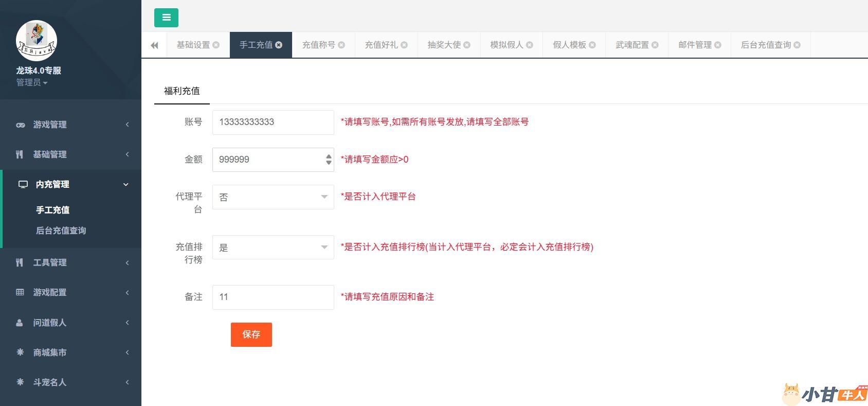Expand the 管理员 user dropdown menu
This screenshot has height=406, width=868.
coord(32,83)
